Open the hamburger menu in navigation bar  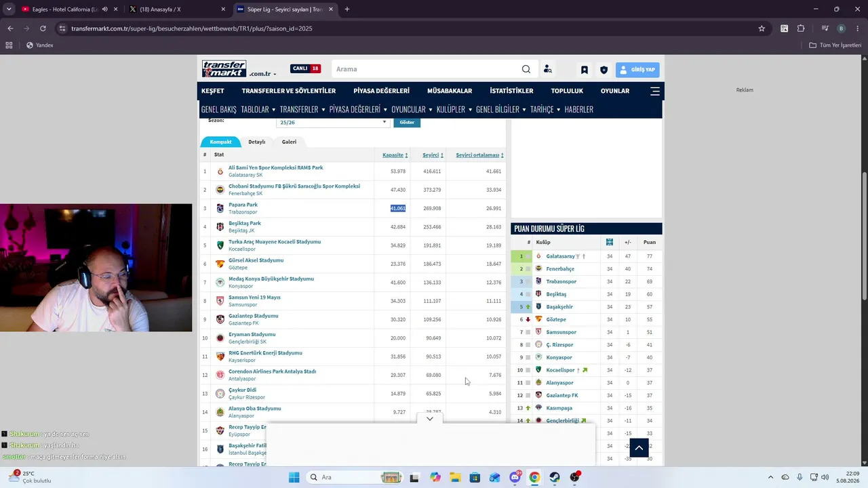tap(655, 91)
